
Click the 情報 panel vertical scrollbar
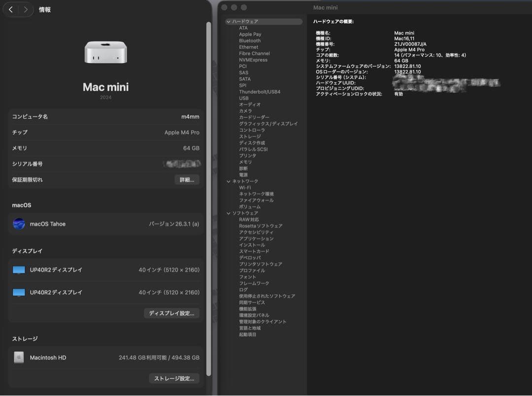(x=209, y=199)
